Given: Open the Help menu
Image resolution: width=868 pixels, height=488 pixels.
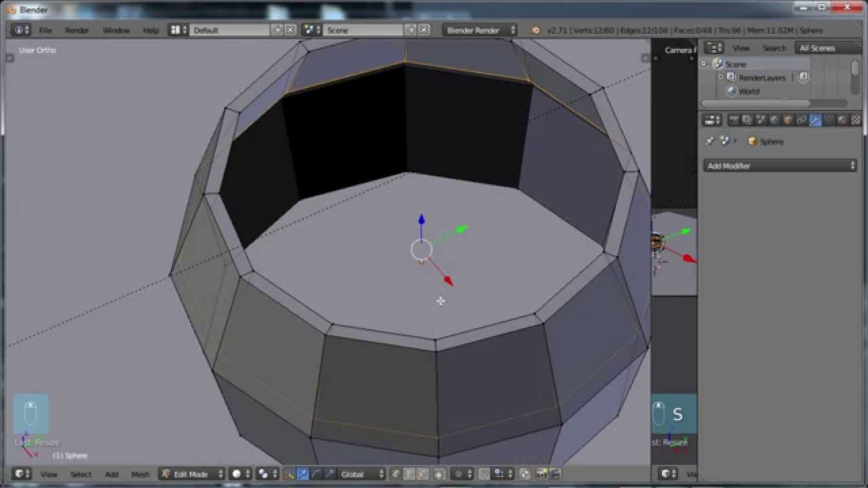Looking at the screenshot, I should tap(151, 30).
